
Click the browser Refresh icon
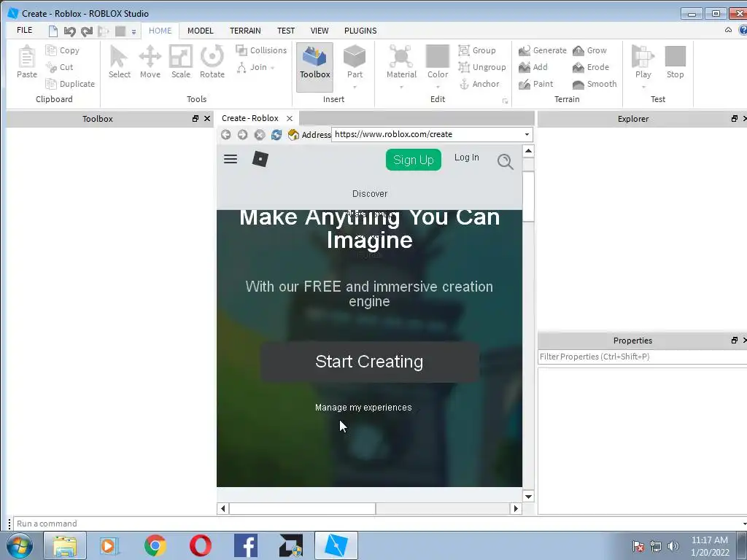coord(276,135)
